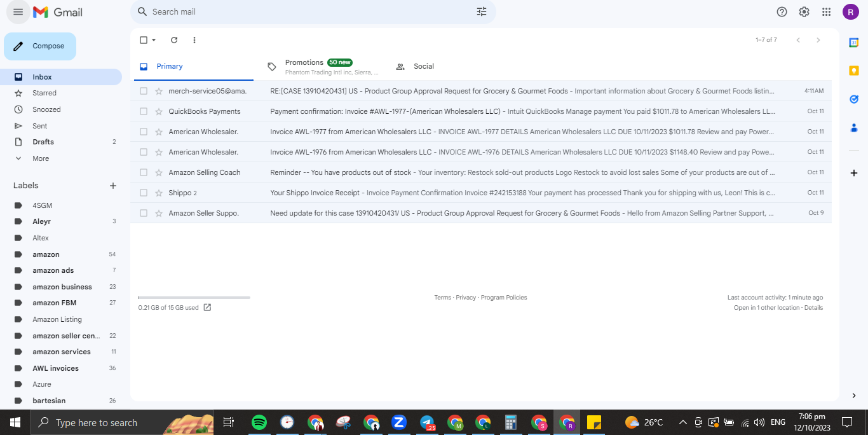The width and height of the screenshot is (868, 435).
Task: Open storage management link icon
Action: pos(207,307)
